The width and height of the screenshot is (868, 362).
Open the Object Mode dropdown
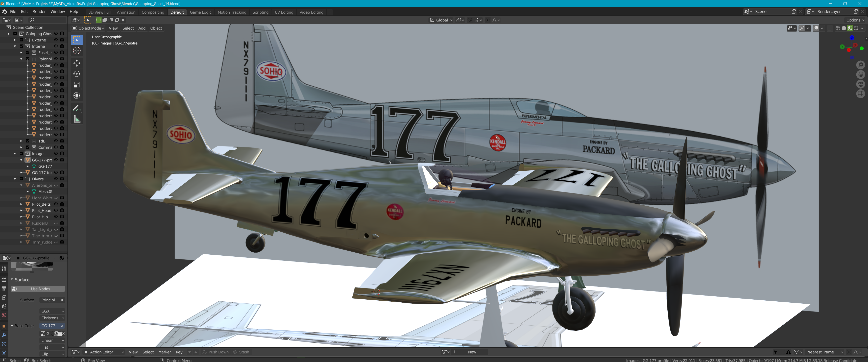[88, 28]
